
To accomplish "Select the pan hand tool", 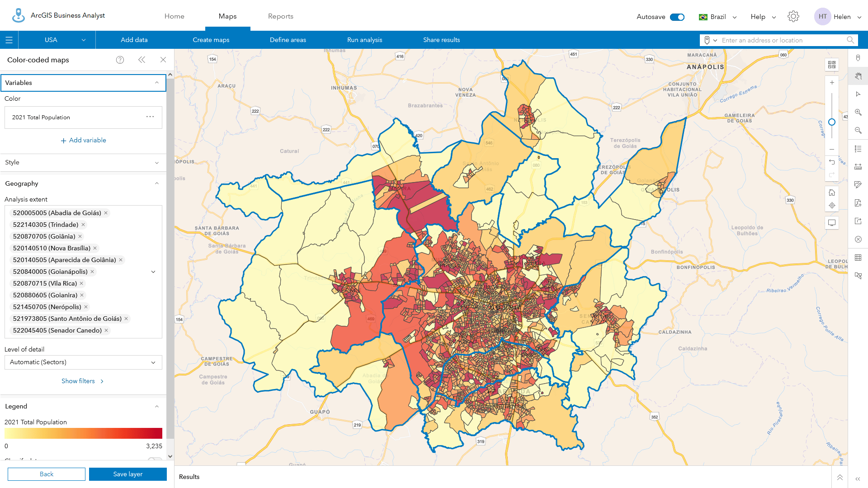I will coord(858,77).
